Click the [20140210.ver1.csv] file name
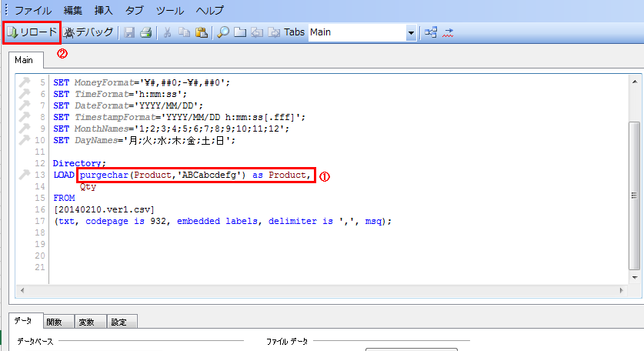 (x=104, y=209)
